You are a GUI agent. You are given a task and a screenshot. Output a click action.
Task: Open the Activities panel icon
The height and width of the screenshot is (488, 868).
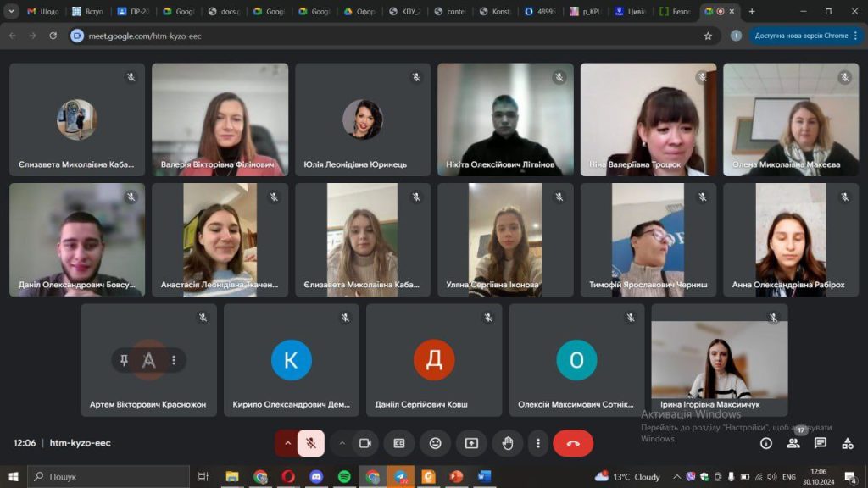click(848, 443)
